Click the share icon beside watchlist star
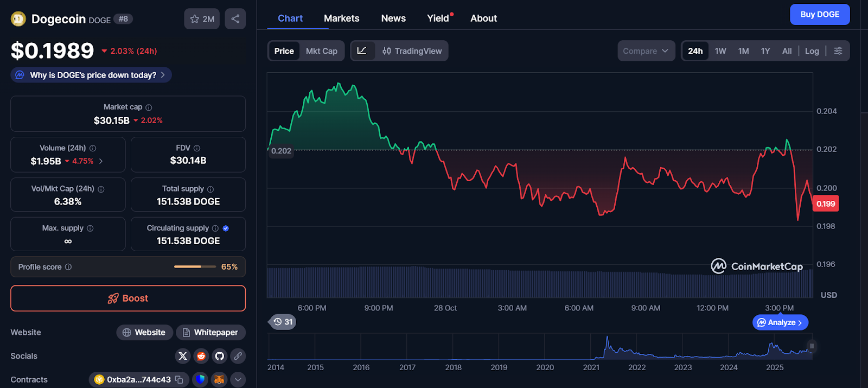Screen dimensions: 868x388 point(235,19)
